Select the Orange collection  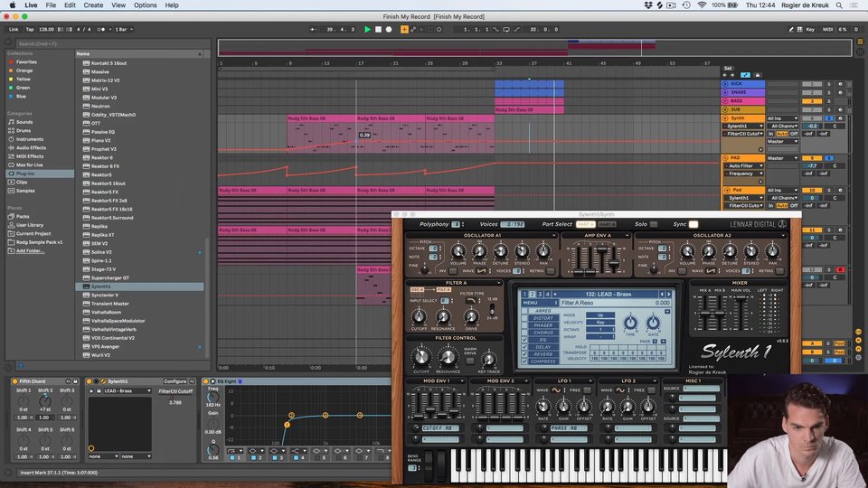click(24, 70)
